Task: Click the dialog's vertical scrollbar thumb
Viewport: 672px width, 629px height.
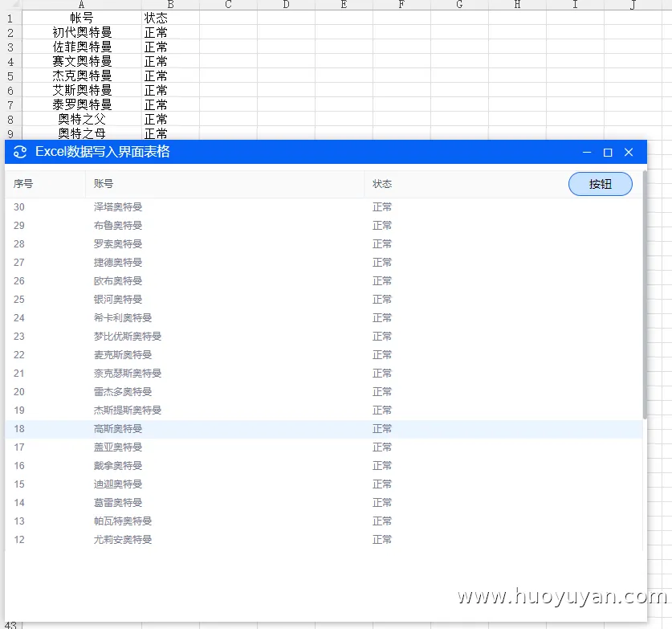Action: click(x=645, y=295)
